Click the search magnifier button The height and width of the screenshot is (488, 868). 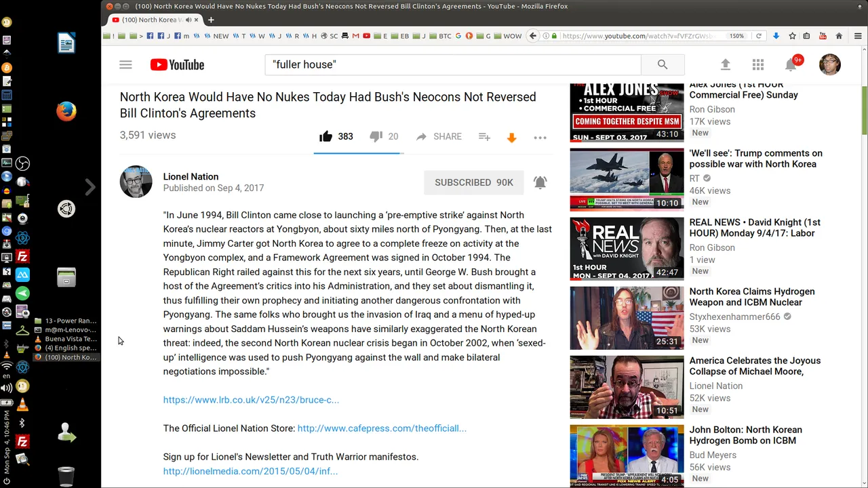point(663,64)
